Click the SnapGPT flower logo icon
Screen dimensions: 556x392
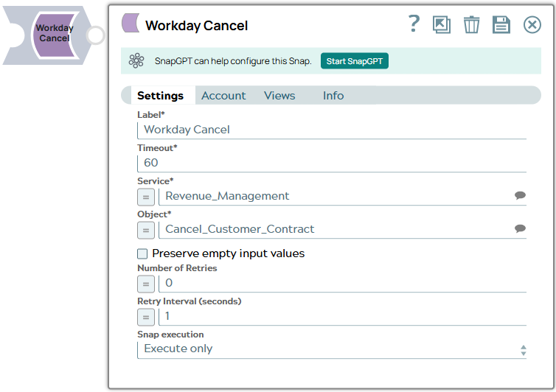point(136,61)
